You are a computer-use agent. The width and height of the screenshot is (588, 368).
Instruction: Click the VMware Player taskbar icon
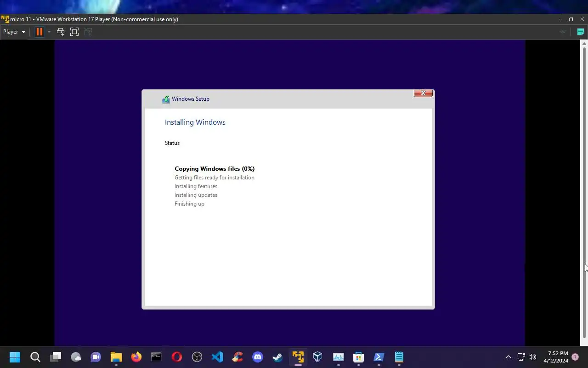tap(298, 357)
